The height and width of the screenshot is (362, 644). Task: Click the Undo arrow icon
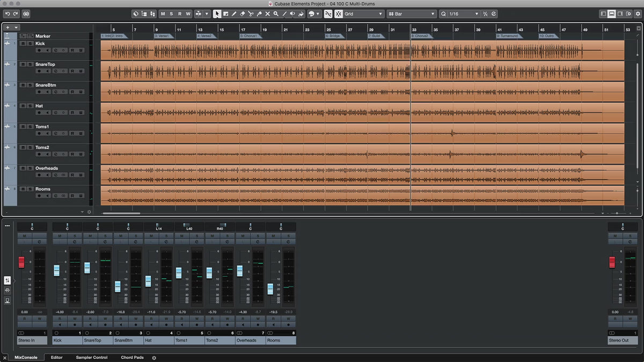(8, 13)
